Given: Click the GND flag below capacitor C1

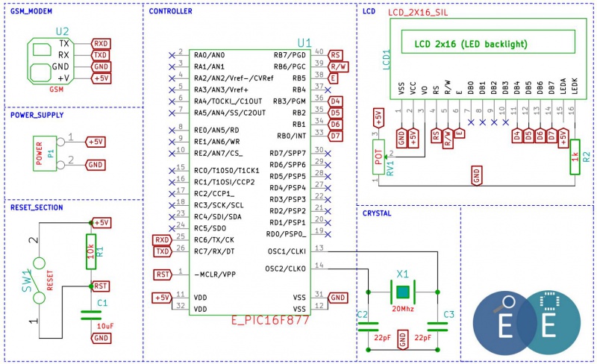Looking at the screenshot, I should point(101,338).
